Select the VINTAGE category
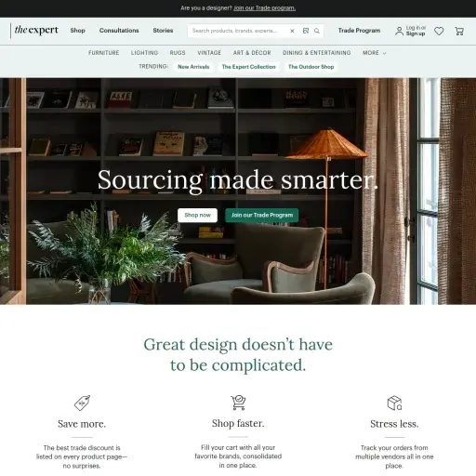This screenshot has width=476, height=476. 209,53
